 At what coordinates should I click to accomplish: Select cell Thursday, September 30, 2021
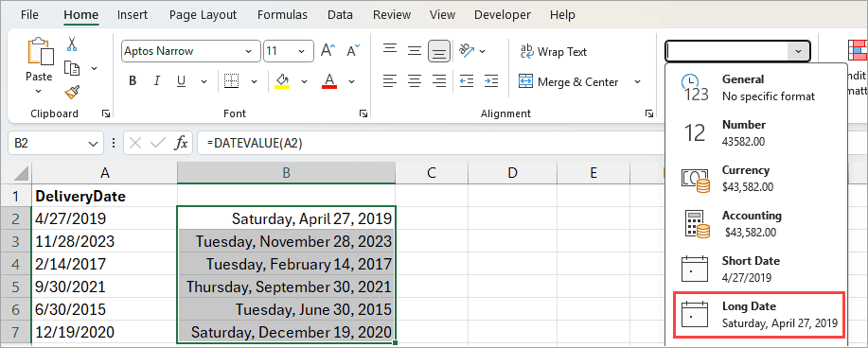[x=286, y=287]
